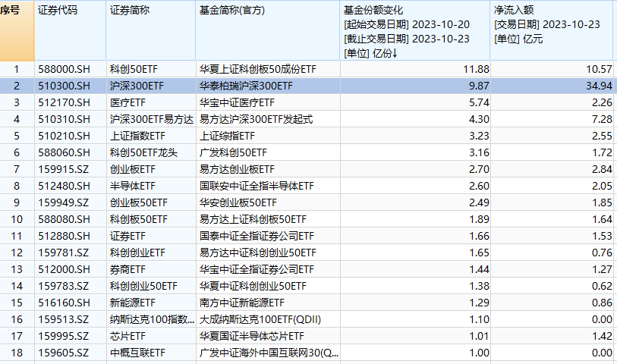Select security code 510300.SH
617x364 pixels.
(65, 86)
